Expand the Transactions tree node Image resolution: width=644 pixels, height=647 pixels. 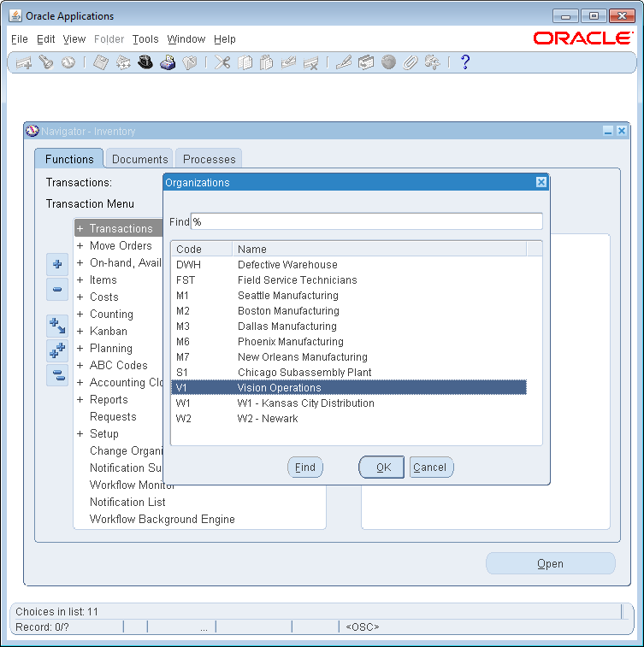80,228
